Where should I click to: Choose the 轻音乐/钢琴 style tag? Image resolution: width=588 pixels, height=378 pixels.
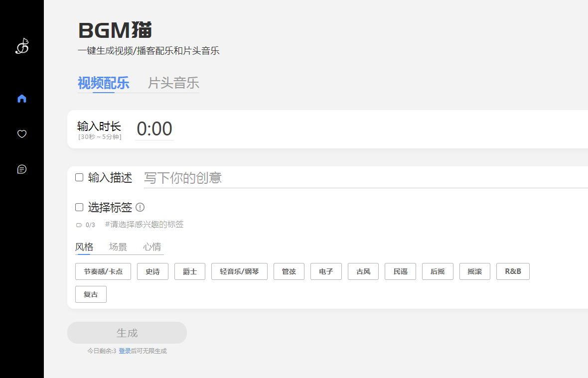pos(239,271)
